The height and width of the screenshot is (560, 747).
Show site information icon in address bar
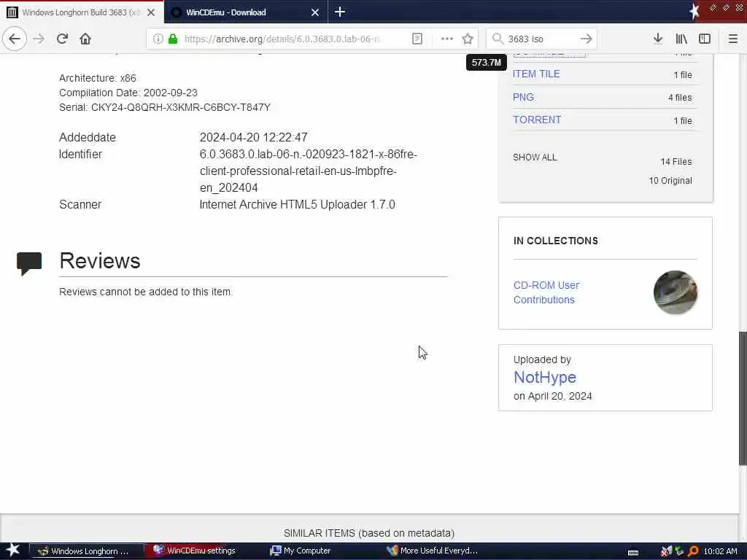click(x=158, y=39)
